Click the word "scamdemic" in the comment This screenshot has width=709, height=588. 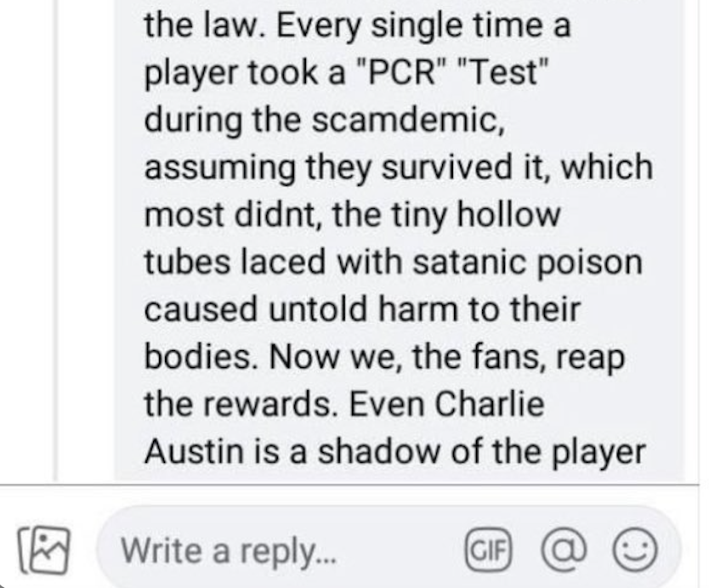pos(406,120)
